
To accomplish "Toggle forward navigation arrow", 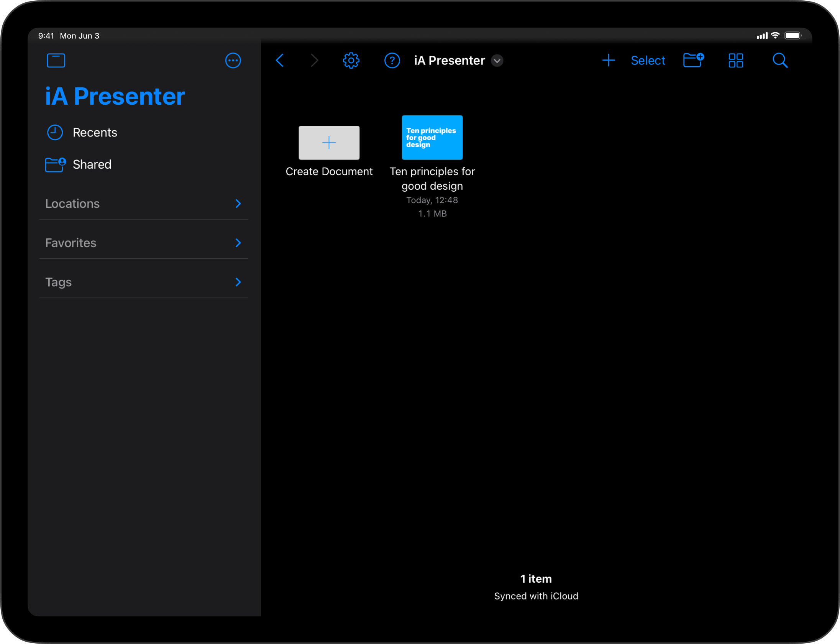I will 315,61.
